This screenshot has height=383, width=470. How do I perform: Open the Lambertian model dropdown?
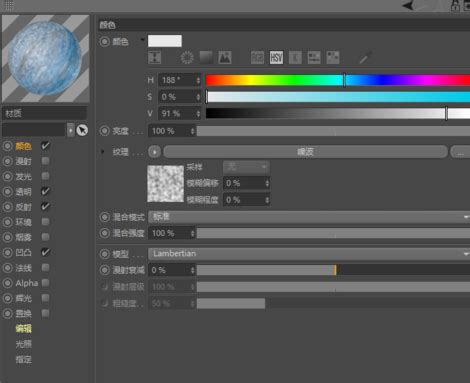click(x=309, y=254)
